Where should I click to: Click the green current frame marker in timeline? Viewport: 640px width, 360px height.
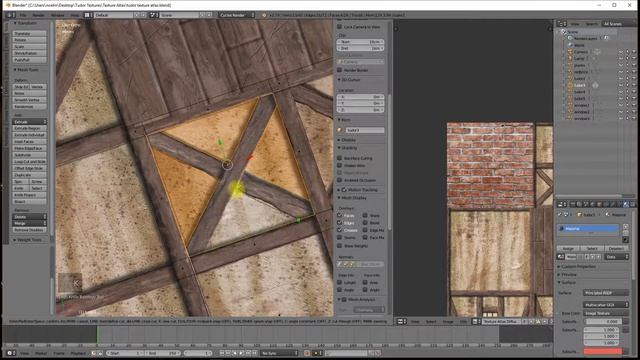click(x=97, y=335)
